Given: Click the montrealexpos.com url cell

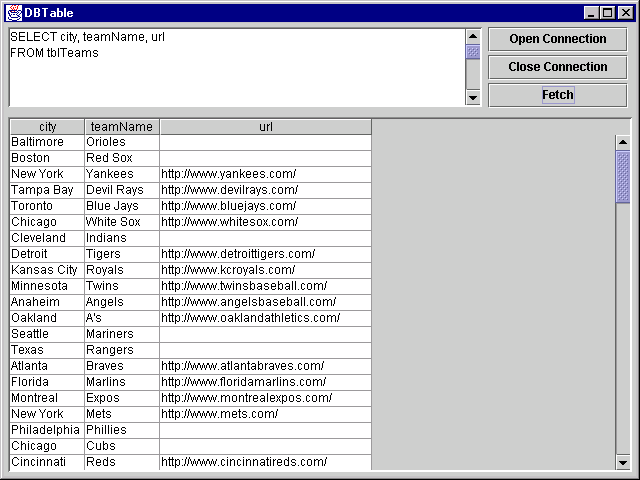Looking at the screenshot, I should pyautogui.click(x=266, y=398).
